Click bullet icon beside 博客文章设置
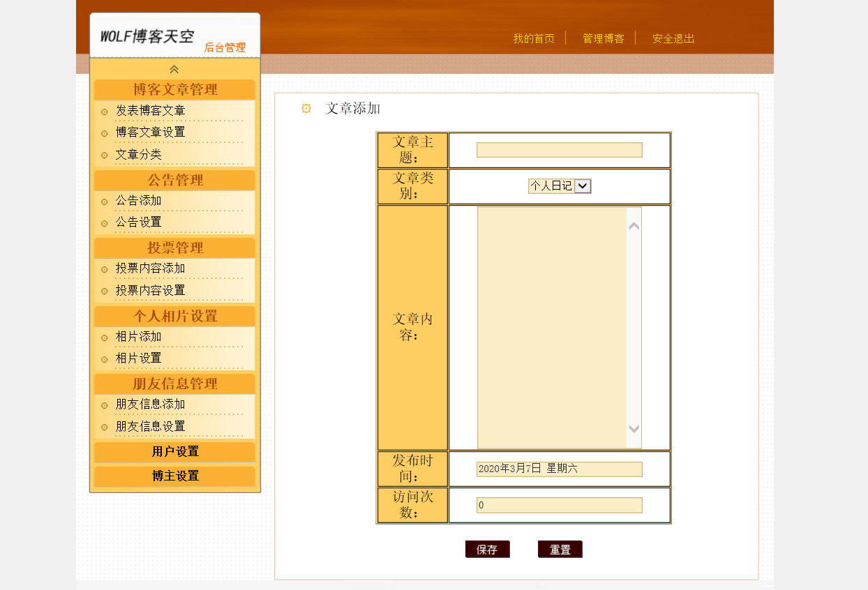Viewport: 868px width, 590px height. [x=104, y=133]
